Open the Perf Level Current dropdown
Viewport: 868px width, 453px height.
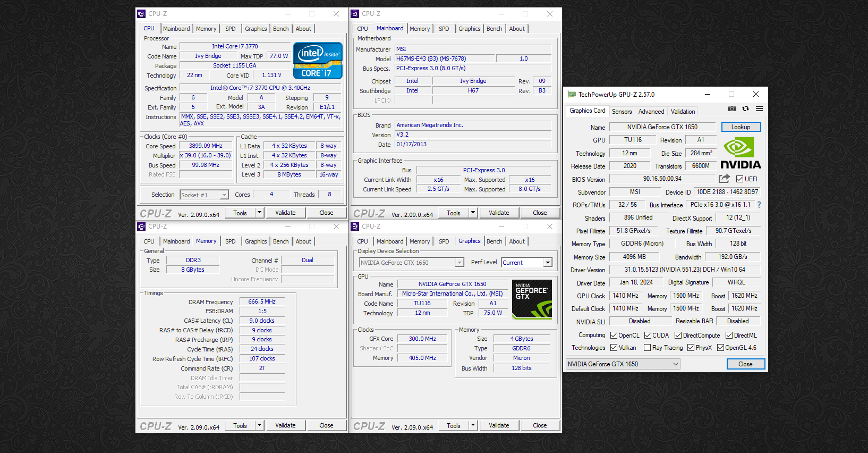527,263
